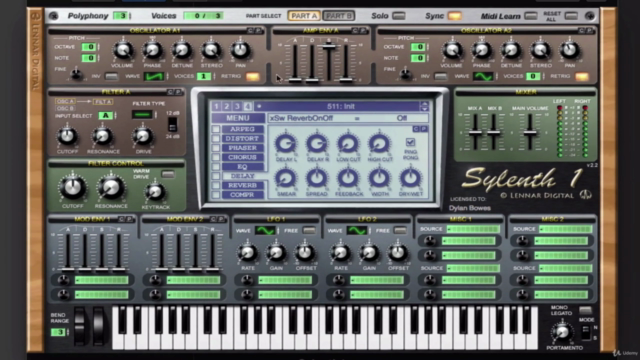This screenshot has width=640, height=360.
Task: Click Filter A Resonance knob
Action: tap(102, 136)
